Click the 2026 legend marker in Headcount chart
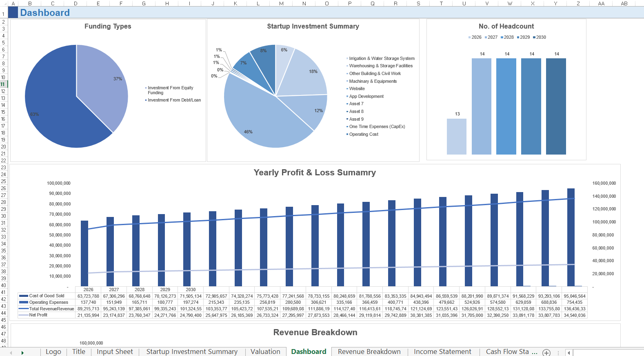The image size is (644, 356). point(469,38)
